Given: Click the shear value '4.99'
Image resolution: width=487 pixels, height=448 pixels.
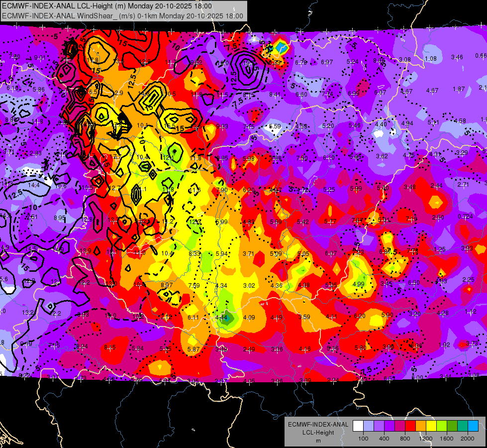Looking at the screenshot, I should pyautogui.click(x=359, y=284).
